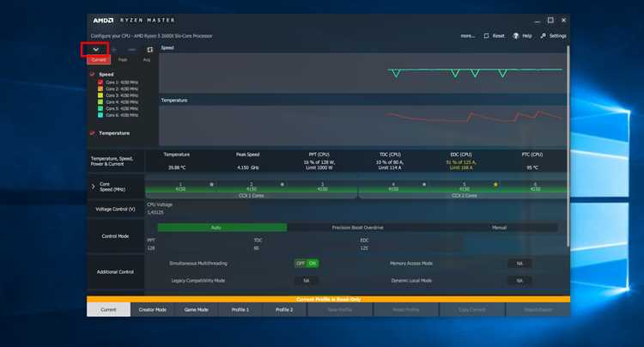Click the star marker after core 2
644x347 pixels.
point(283,185)
